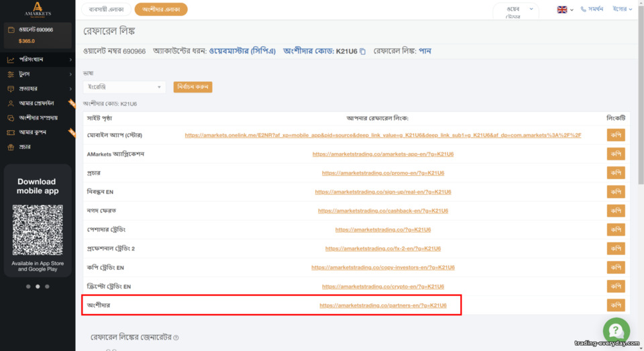Click the Download mobile app QR code

[x=38, y=230]
